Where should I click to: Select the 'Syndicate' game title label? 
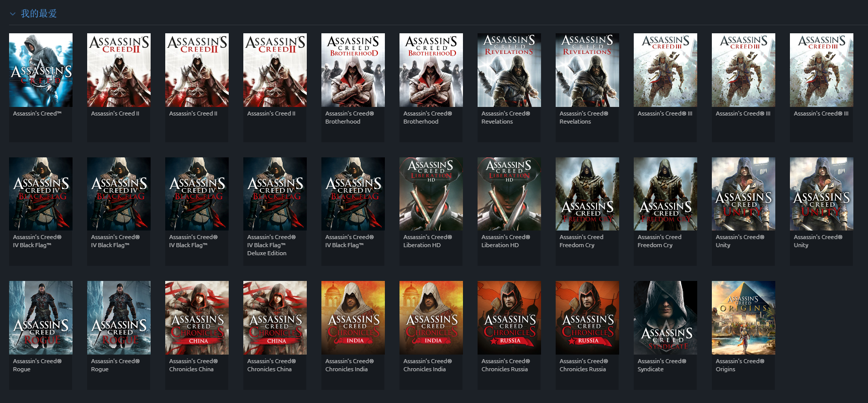click(662, 365)
